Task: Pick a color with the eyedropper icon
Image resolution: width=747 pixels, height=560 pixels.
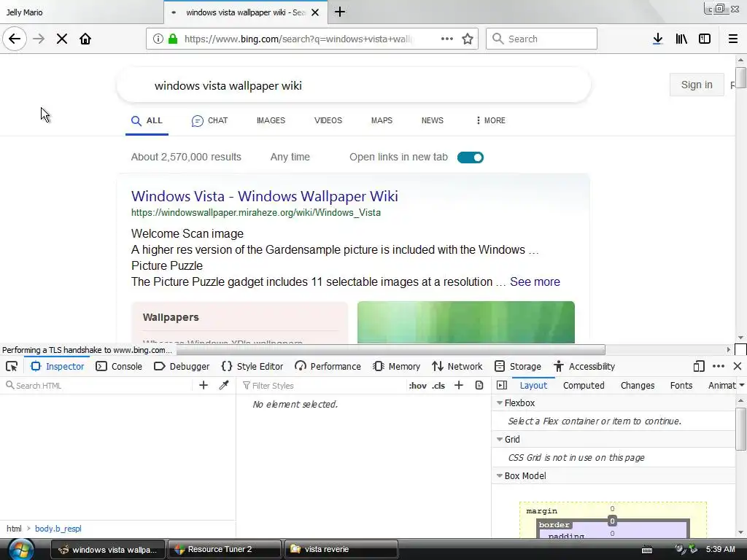Action: click(x=224, y=385)
